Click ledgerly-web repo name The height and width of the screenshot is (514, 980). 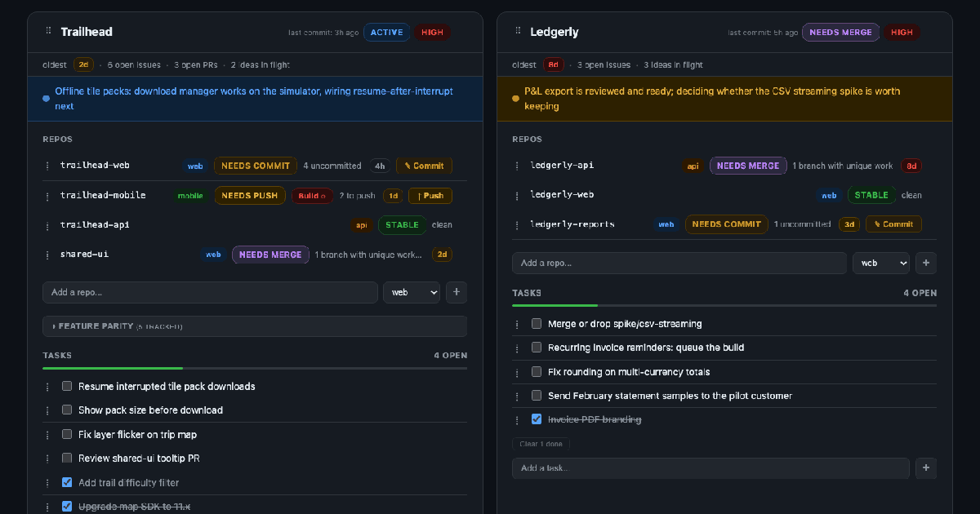point(562,195)
